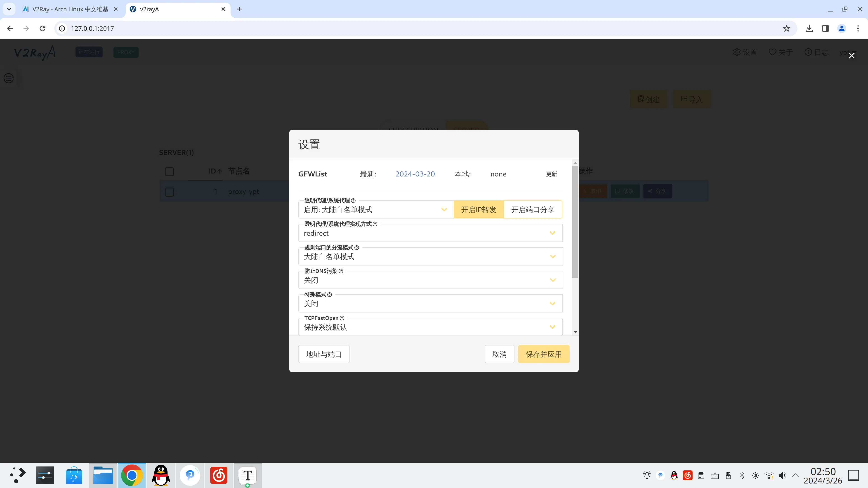Image resolution: width=868 pixels, height=488 pixels.
Task: Expand 透明代理/系统代理 mode dropdown
Action: 376,210
